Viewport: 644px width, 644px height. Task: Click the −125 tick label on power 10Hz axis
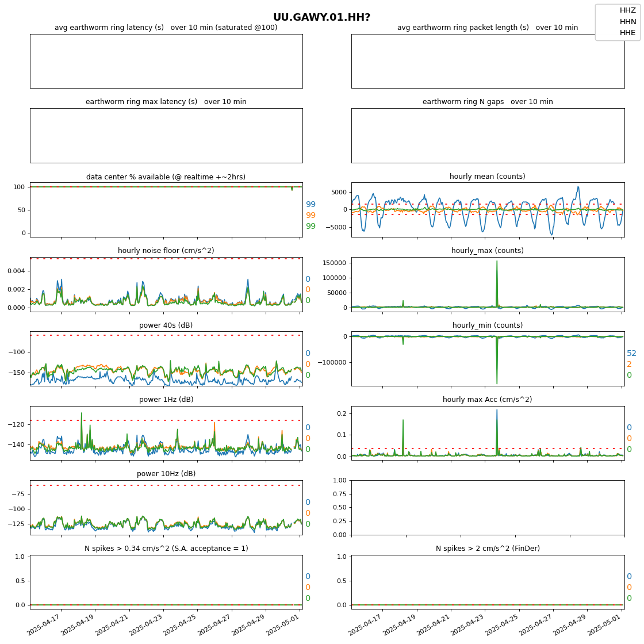click(x=17, y=524)
